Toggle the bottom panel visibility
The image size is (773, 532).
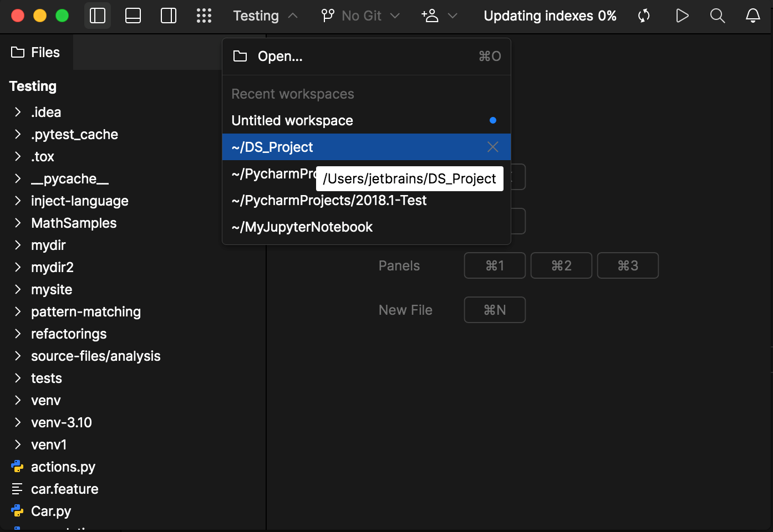coord(133,16)
